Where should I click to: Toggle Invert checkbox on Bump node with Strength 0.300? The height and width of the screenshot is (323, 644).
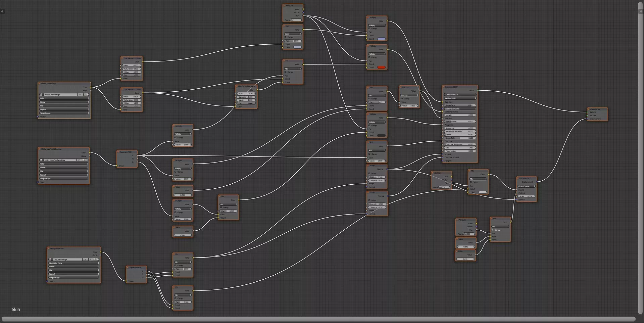click(369, 174)
